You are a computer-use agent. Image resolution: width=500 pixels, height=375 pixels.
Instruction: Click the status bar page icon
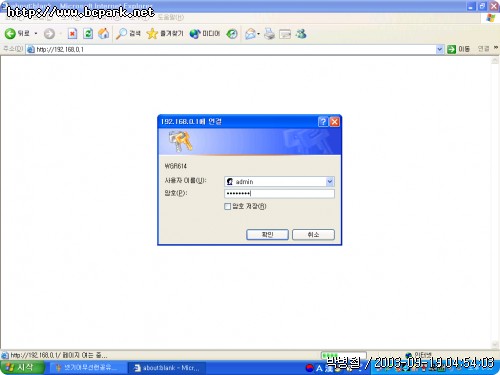(5, 355)
